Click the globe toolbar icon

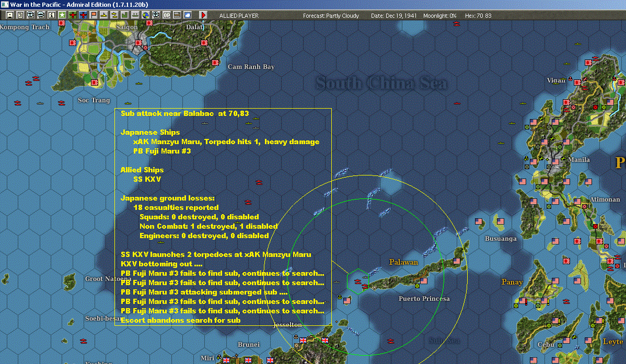tap(145, 15)
